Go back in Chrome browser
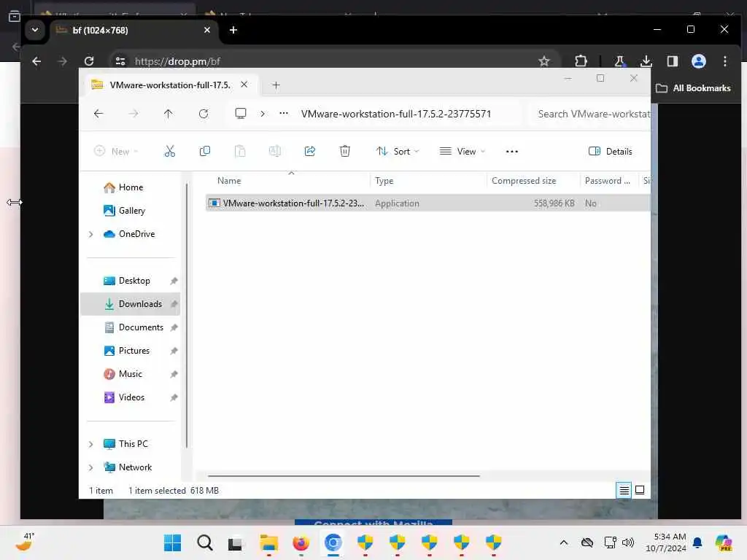Image resolution: width=747 pixels, height=560 pixels. (36, 61)
